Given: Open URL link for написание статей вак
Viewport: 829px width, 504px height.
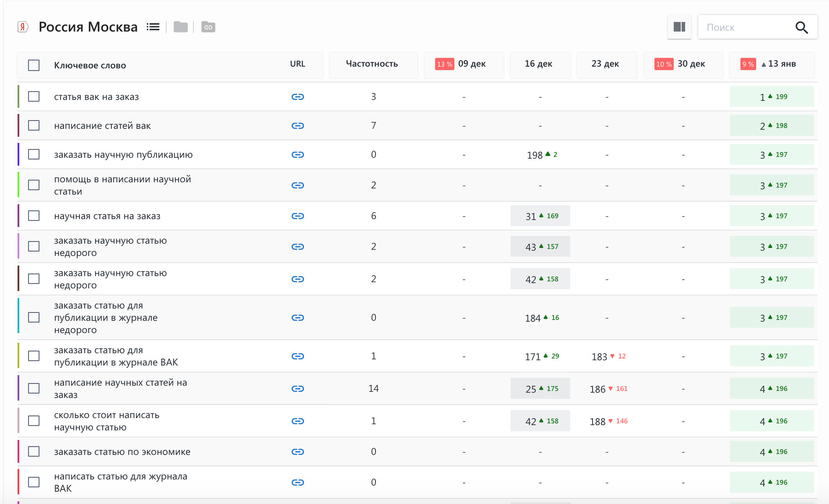Looking at the screenshot, I should 298,126.
